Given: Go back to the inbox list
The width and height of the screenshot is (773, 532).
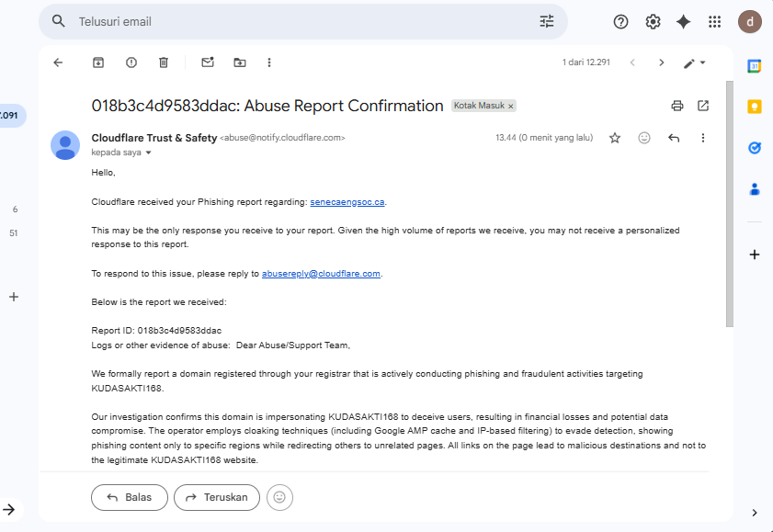Looking at the screenshot, I should coord(58,62).
